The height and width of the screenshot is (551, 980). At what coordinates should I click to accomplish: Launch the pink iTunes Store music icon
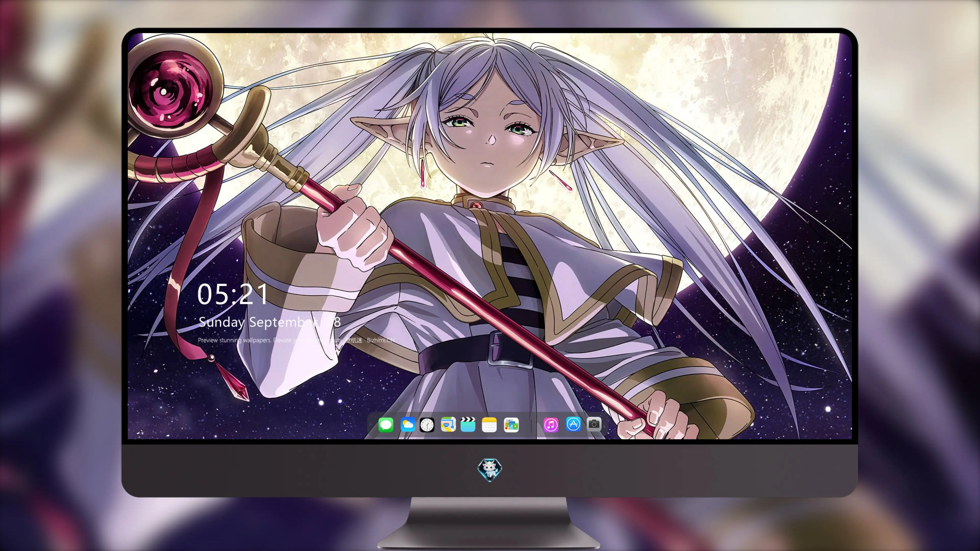pos(551,424)
